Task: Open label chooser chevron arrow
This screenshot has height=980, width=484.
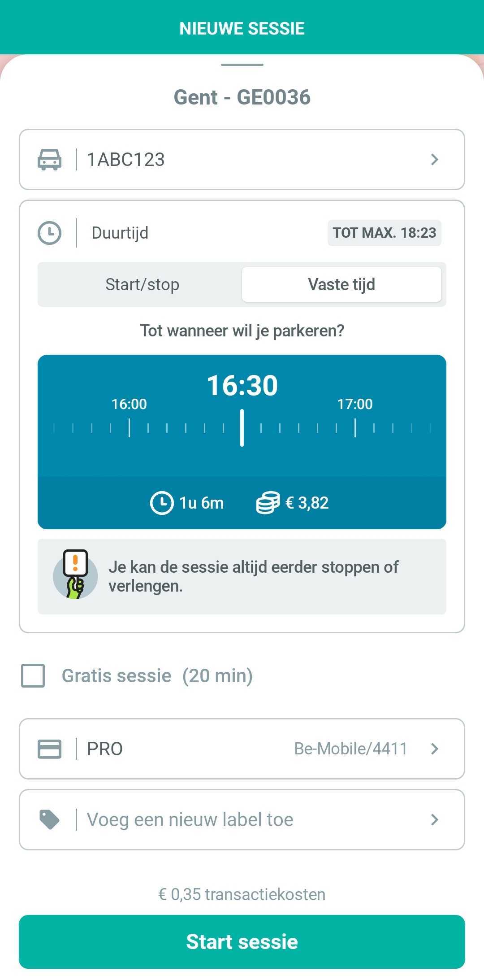Action: tap(434, 819)
